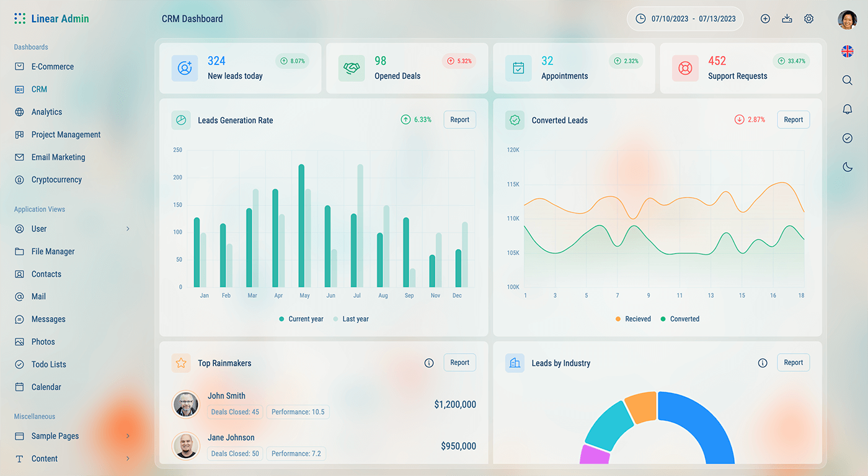The height and width of the screenshot is (476, 868).
Task: Open the UK flag language selector
Action: point(848,52)
